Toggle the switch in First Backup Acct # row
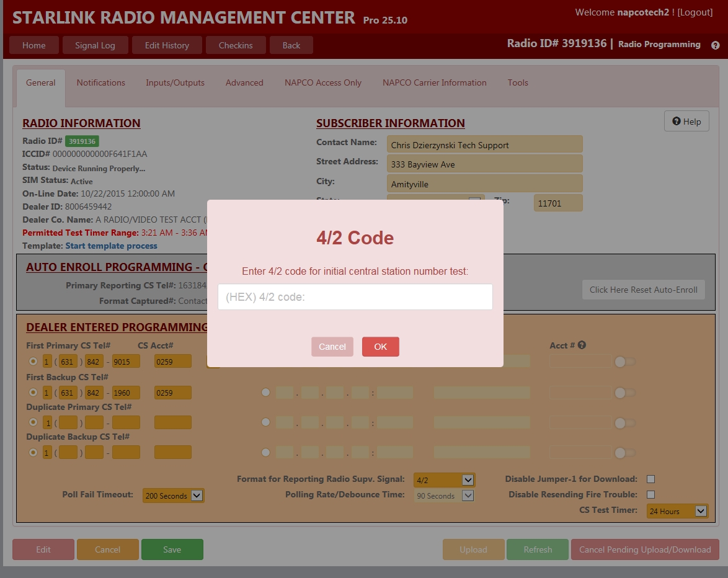This screenshot has width=728, height=578. pos(624,393)
